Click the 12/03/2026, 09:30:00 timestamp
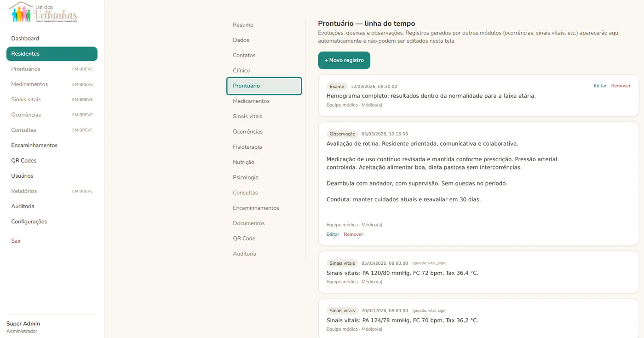 [374, 87]
